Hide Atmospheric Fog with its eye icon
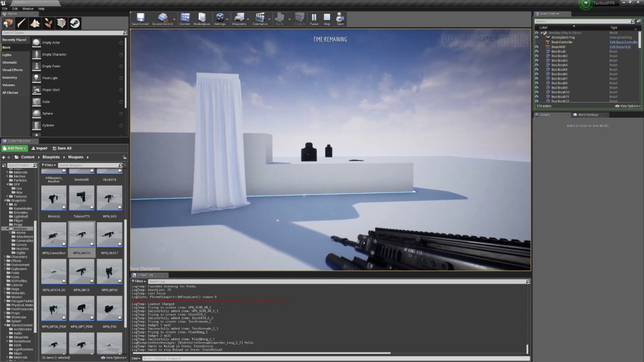Screen dimensions: 644x362 tap(536, 38)
